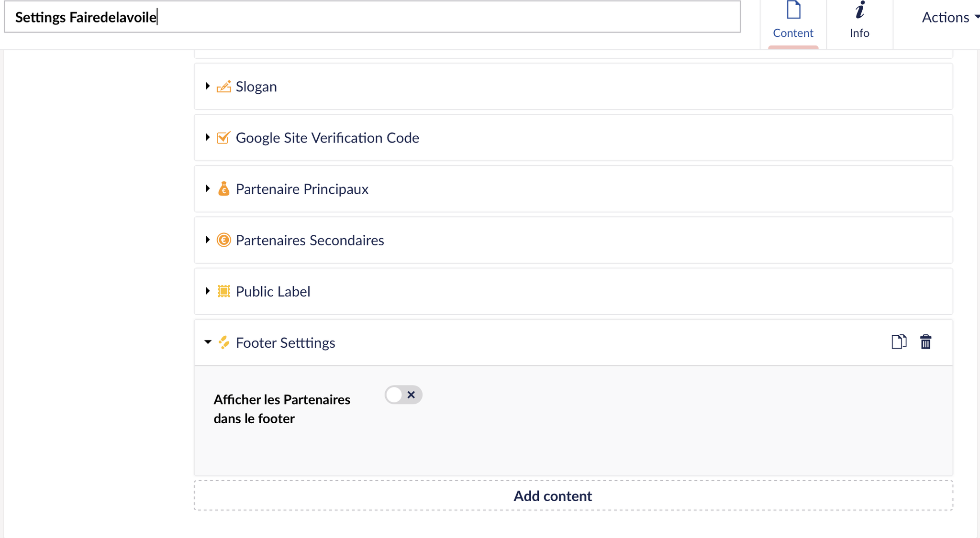
Task: Delete the Footer Setttings block via trash icon
Action: pyautogui.click(x=926, y=342)
